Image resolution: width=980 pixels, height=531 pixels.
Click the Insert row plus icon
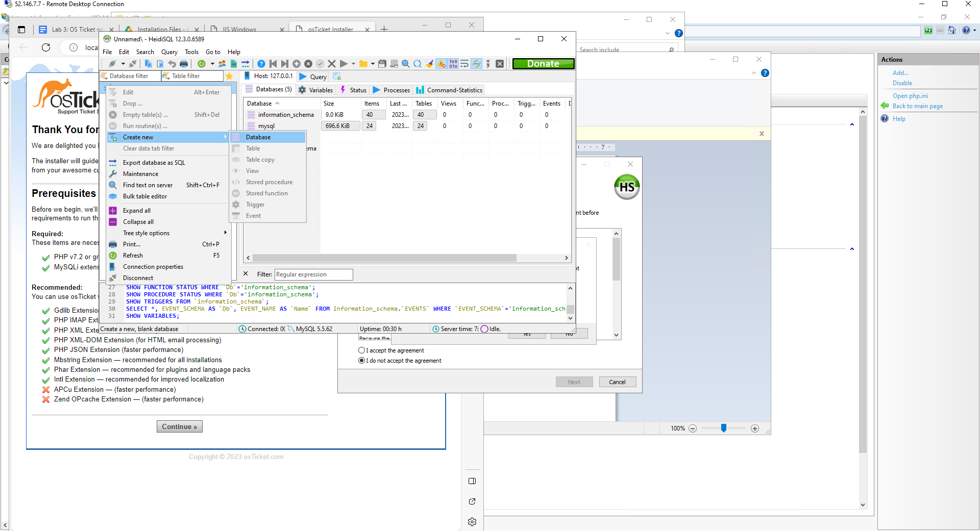pos(297,64)
